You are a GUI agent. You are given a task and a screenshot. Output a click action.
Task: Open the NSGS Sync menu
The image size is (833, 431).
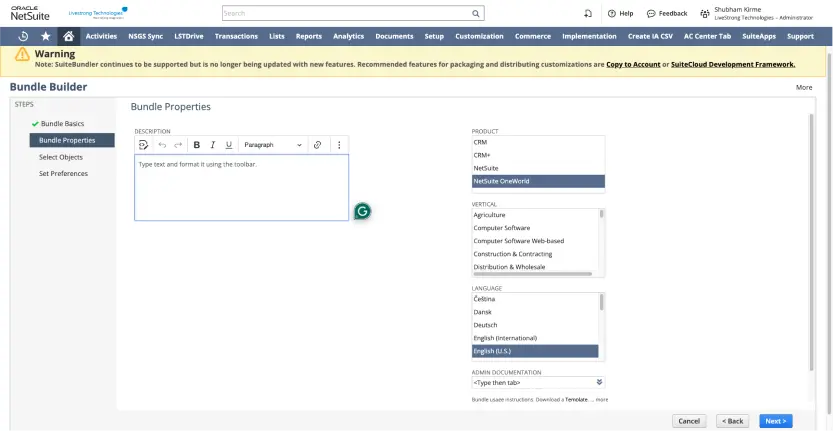pyautogui.click(x=146, y=36)
